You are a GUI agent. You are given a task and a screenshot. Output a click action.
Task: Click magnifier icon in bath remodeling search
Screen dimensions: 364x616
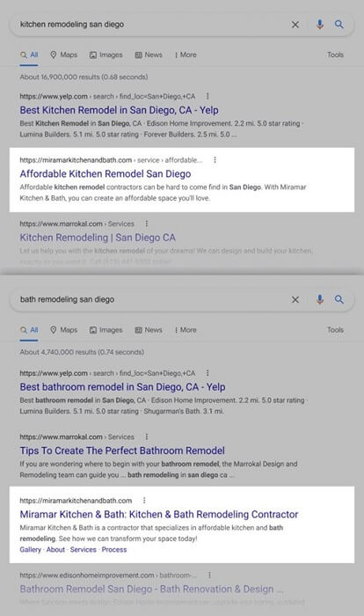click(339, 299)
